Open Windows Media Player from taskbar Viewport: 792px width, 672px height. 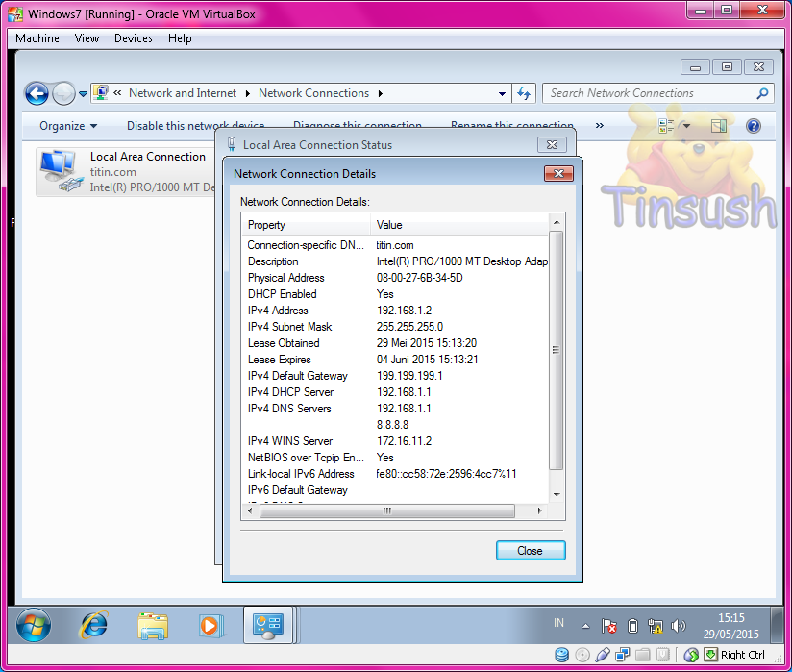pos(210,626)
